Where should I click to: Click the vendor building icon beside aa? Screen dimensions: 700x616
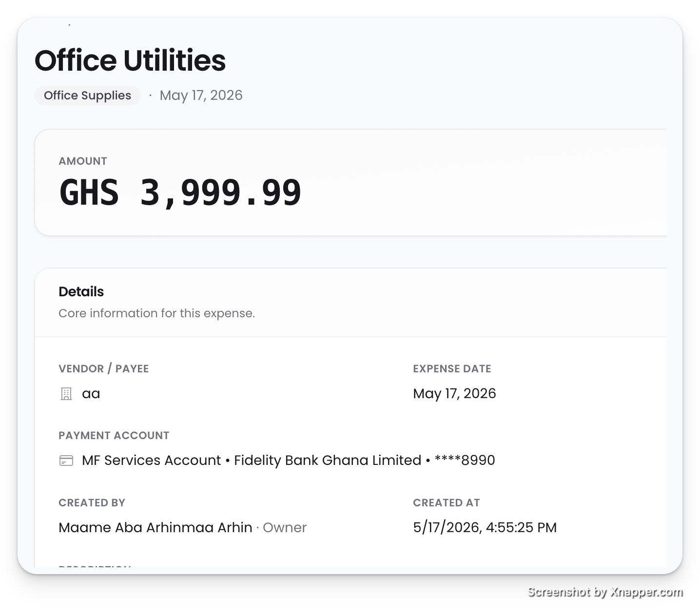click(66, 394)
